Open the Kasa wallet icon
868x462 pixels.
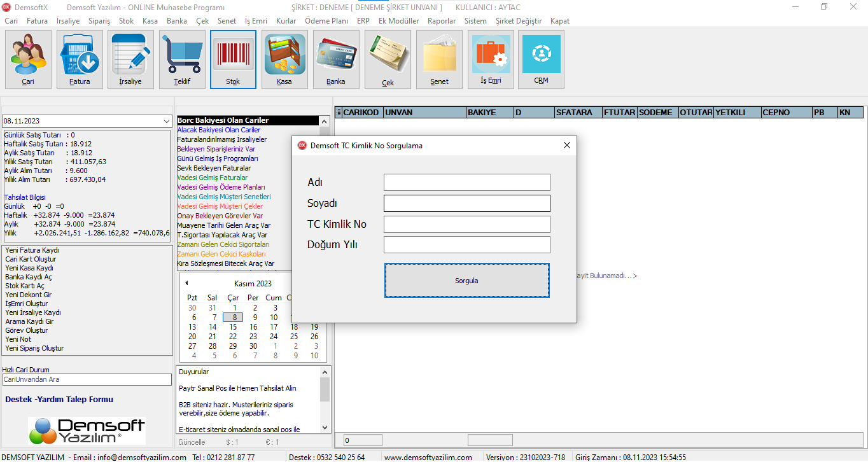click(x=284, y=59)
